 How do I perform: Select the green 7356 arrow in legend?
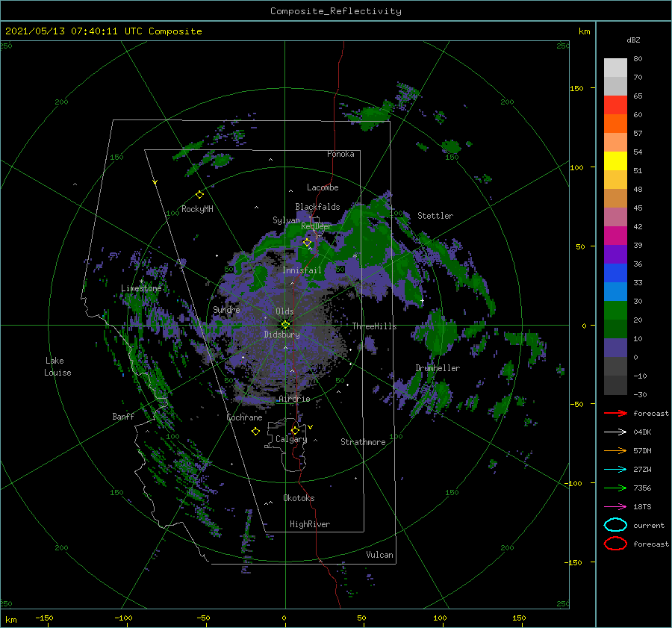(x=615, y=488)
